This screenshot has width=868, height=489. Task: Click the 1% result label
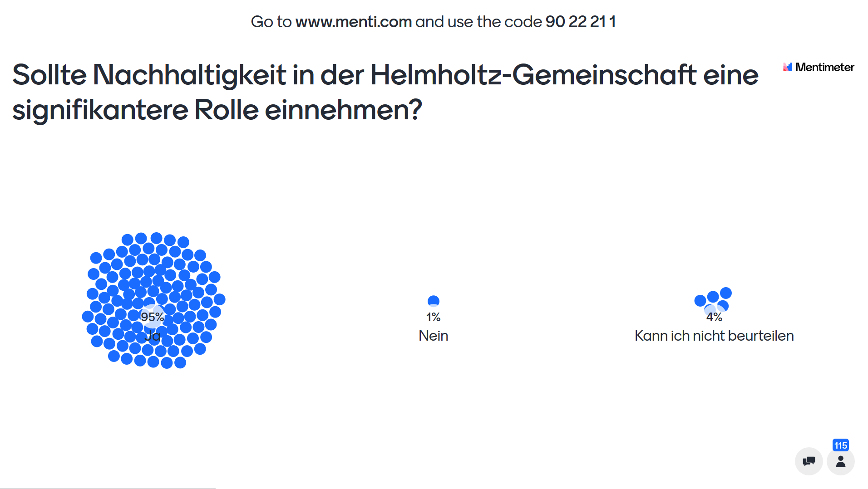433,317
